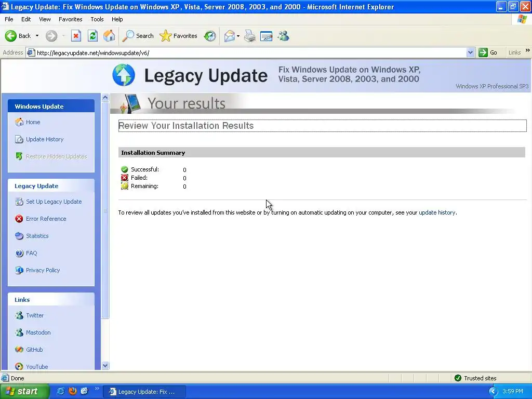532x399 pixels.
Task: Open the Back history dropdown arrow
Action: pos(37,36)
